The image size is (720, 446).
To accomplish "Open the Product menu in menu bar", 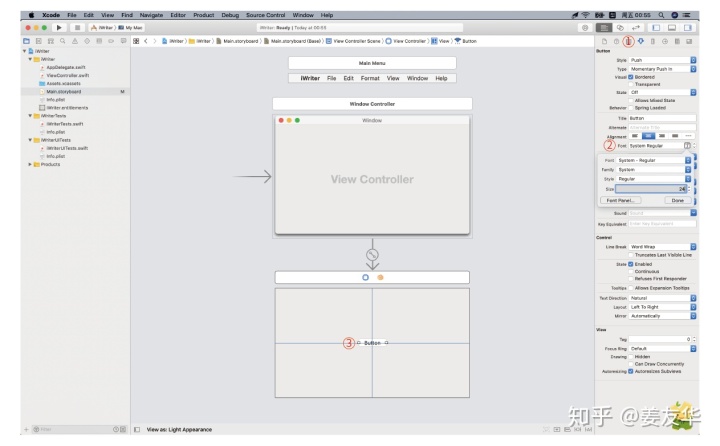I will (x=203, y=15).
